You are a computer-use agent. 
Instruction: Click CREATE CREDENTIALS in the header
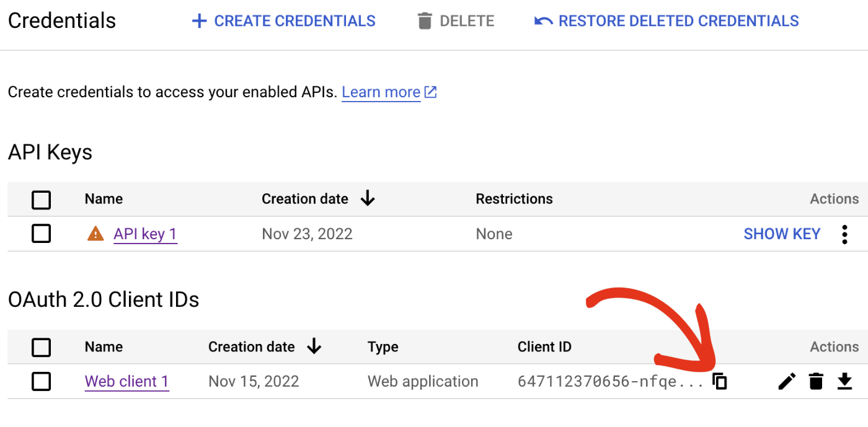(x=283, y=20)
